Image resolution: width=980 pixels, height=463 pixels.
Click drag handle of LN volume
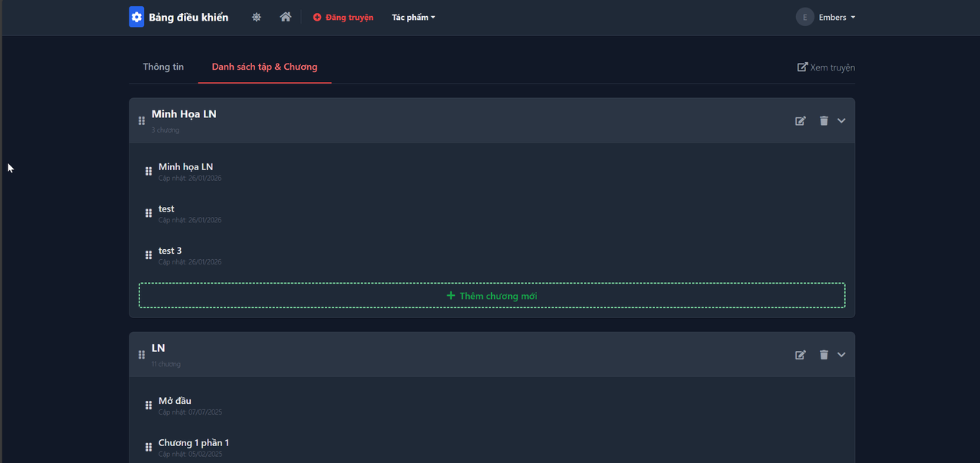pos(142,354)
